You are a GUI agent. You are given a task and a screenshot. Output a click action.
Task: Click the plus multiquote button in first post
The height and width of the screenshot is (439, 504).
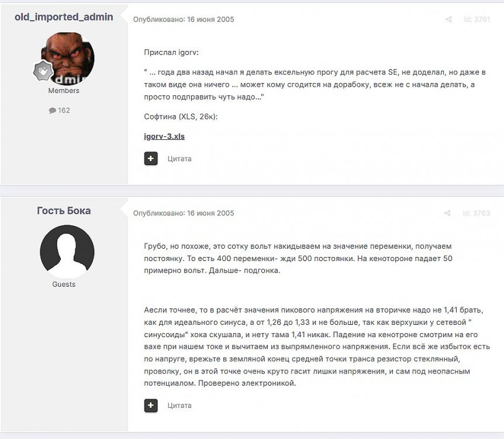pos(151,159)
